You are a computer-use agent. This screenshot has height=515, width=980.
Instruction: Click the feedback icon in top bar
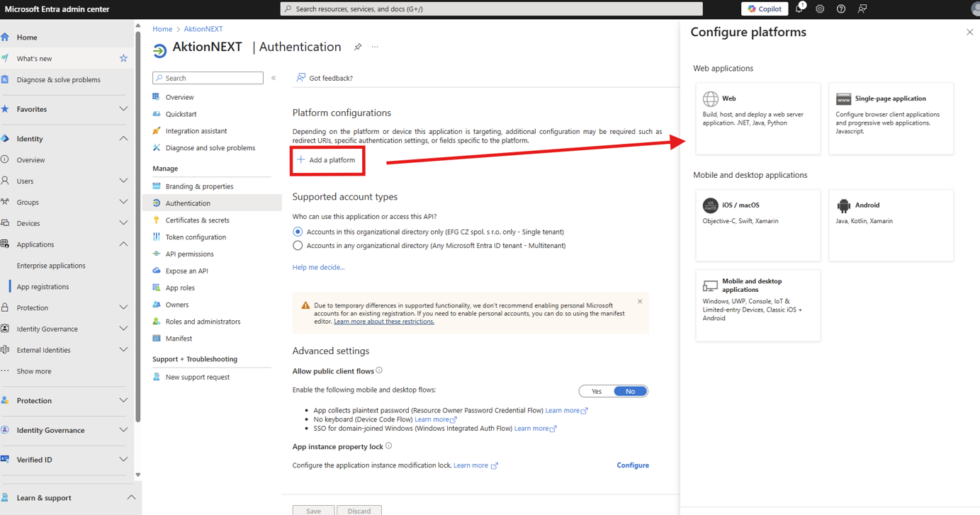tap(862, 9)
